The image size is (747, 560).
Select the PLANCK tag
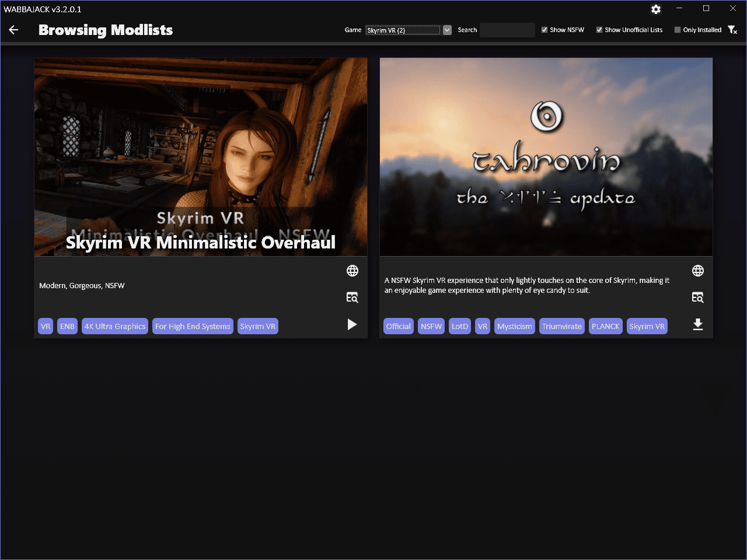pos(605,326)
